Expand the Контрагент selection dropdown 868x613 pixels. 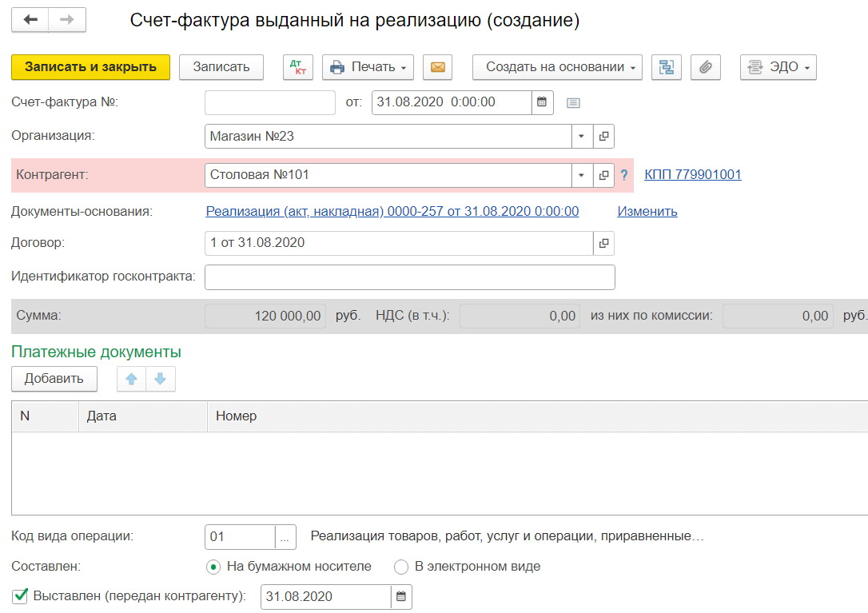pos(581,174)
